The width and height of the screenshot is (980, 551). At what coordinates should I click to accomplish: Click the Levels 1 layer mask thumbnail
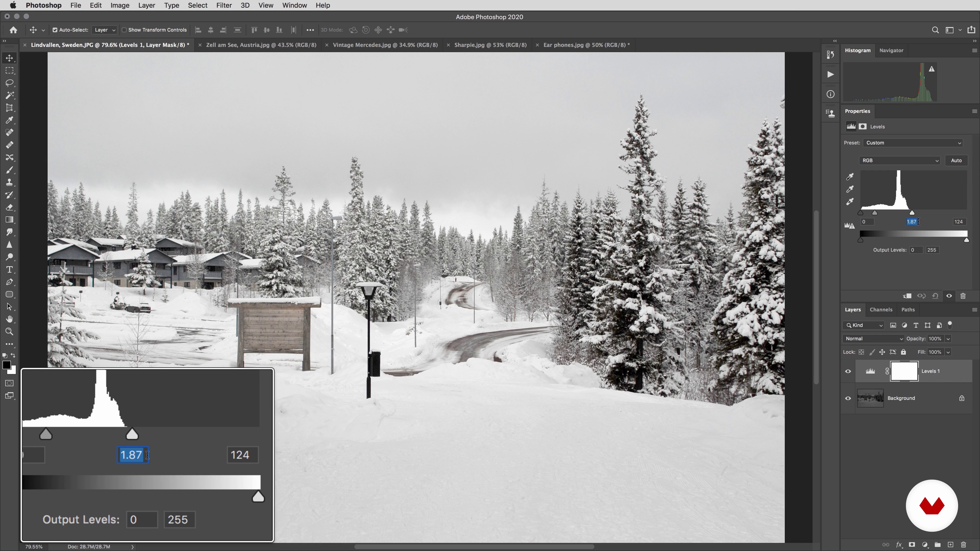tap(904, 371)
